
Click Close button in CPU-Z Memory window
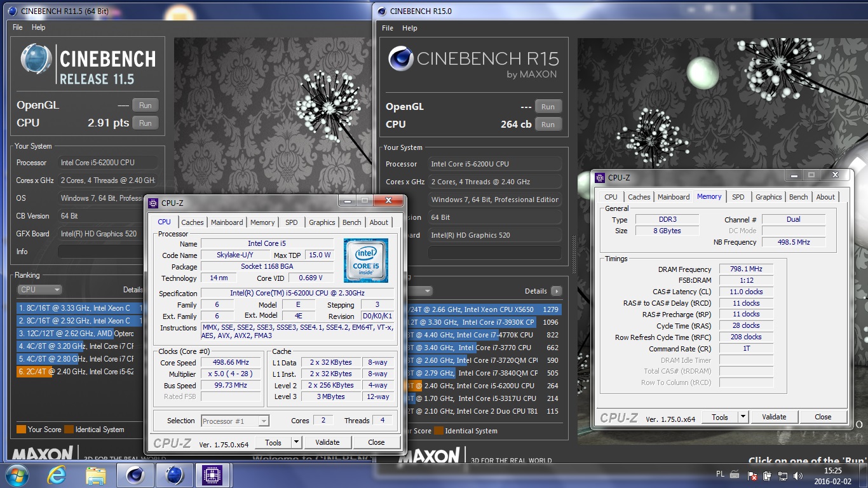[x=823, y=417]
